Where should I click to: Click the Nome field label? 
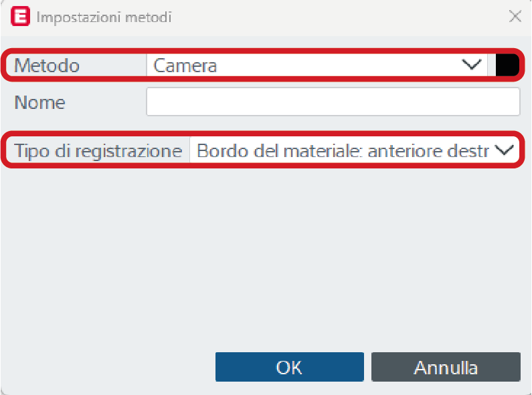tap(39, 102)
